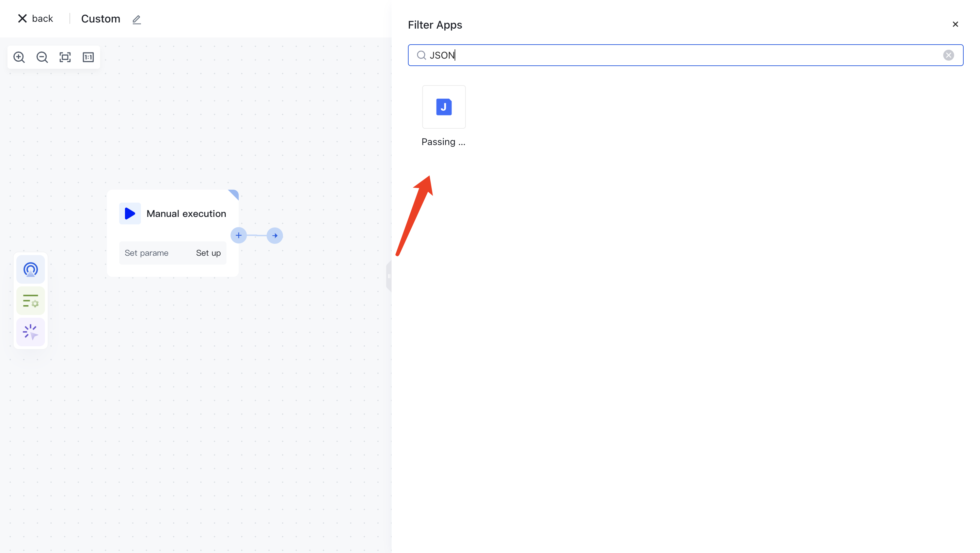The width and height of the screenshot is (980, 553).
Task: Click the zoom out magnifier icon
Action: [42, 57]
